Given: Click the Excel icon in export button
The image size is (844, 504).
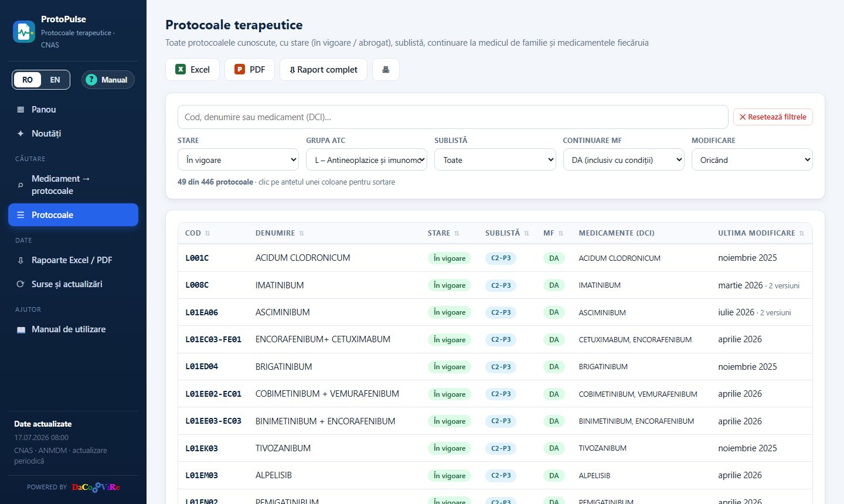Looking at the screenshot, I should click(x=181, y=69).
